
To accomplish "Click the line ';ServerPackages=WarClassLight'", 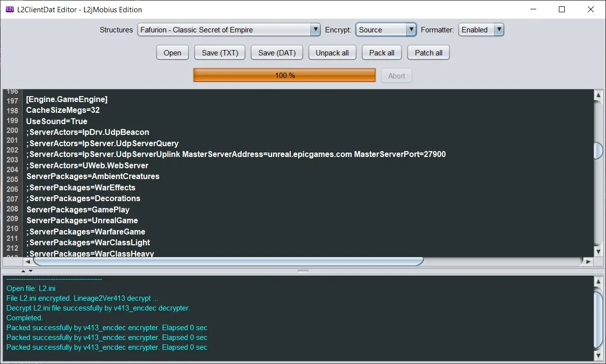I will 88,243.
